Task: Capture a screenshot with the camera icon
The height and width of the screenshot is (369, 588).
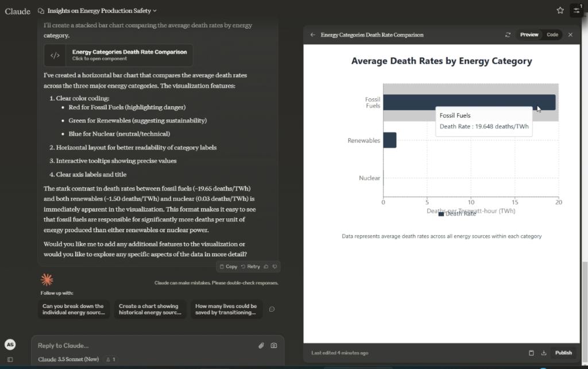Action: (274, 345)
